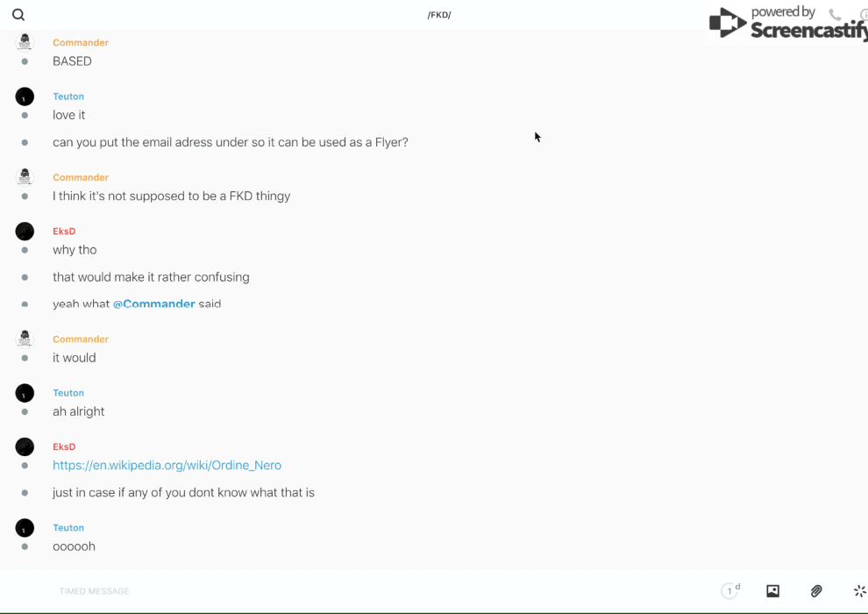Select the Commander name above 'it would'
The width and height of the screenshot is (868, 614).
point(81,339)
